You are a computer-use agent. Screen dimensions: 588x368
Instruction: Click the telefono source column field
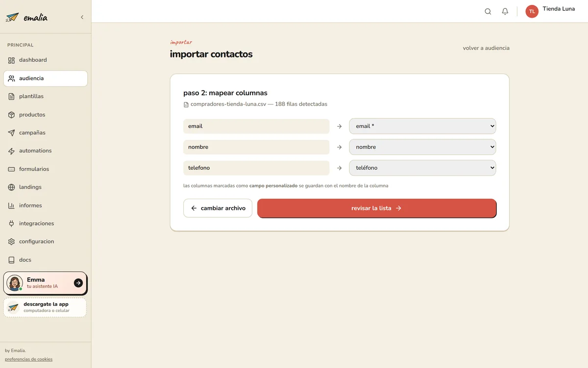256,168
